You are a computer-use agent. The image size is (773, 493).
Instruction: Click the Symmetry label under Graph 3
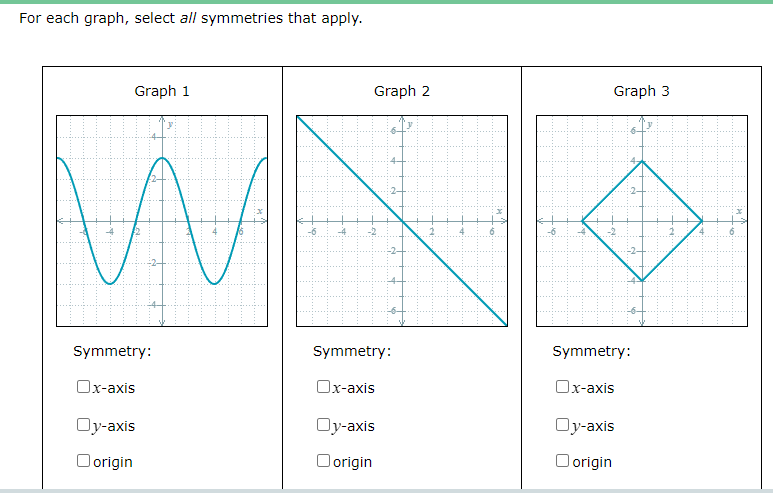(x=592, y=351)
